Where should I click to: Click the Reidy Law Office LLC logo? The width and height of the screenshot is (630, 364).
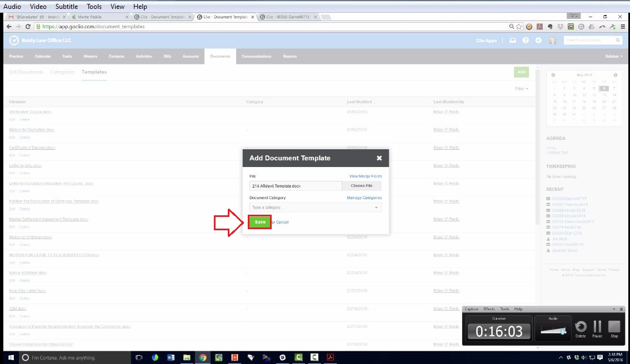(x=40, y=41)
